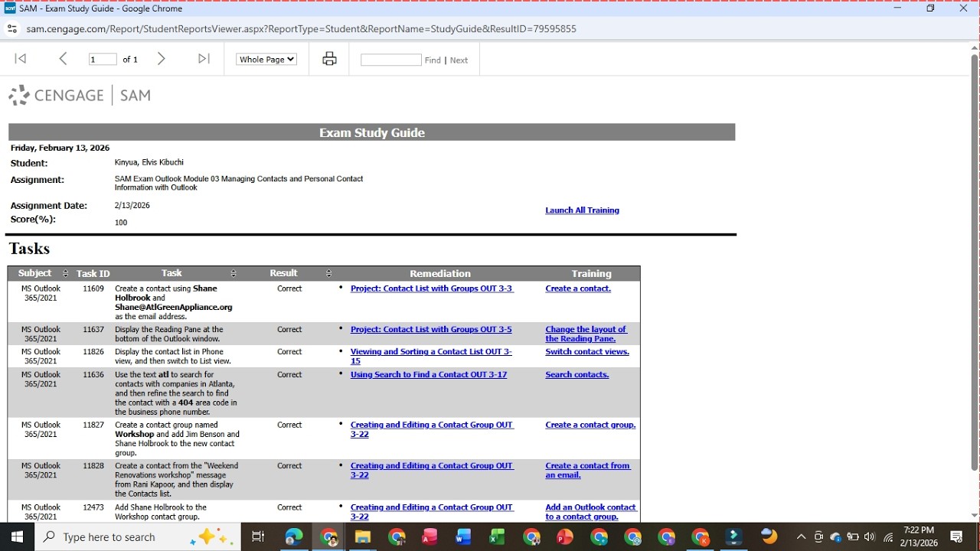Open PowerPoint from the taskbar
The width and height of the screenshot is (980, 551).
(x=564, y=537)
